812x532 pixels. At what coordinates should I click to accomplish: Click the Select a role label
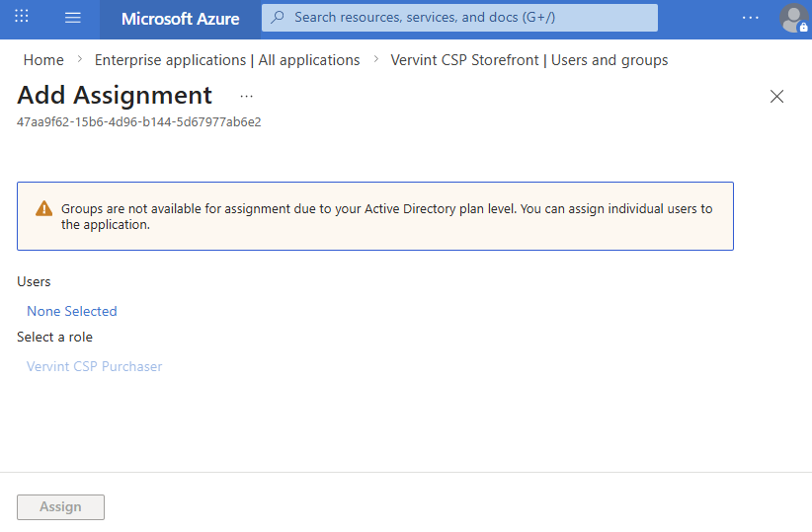(x=54, y=337)
